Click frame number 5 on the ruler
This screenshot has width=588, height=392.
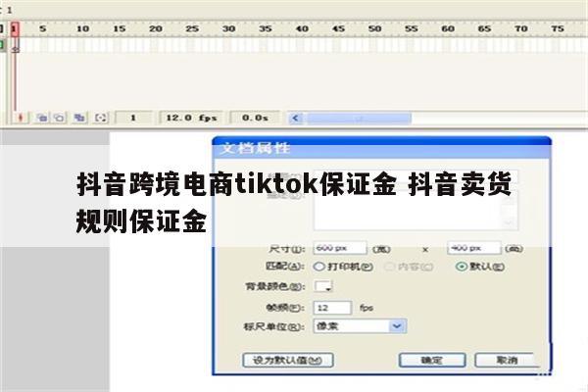(x=43, y=28)
